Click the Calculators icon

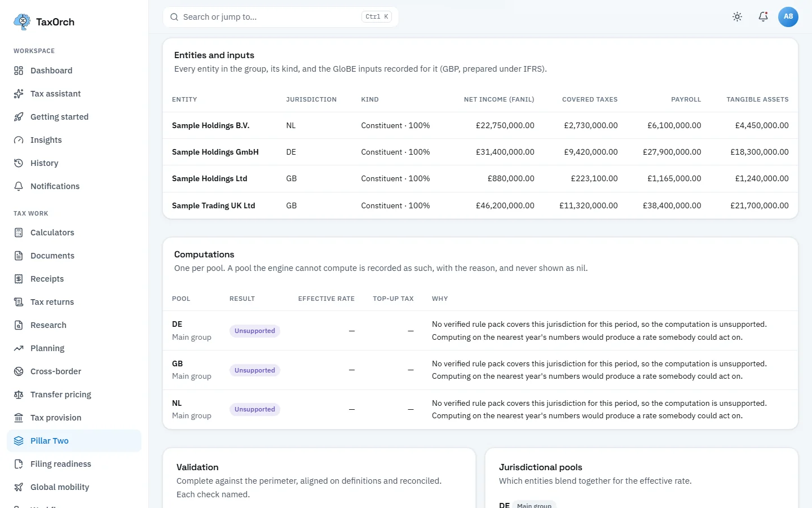[19, 233]
